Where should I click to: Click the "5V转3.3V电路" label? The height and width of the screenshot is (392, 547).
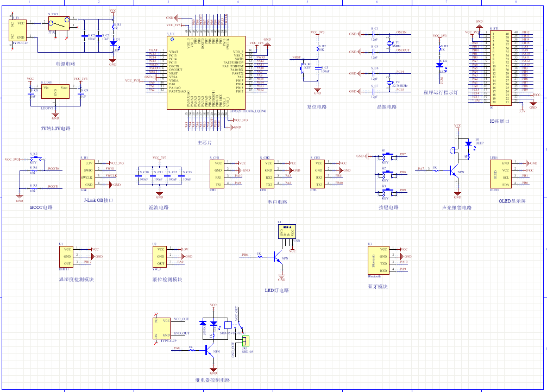[55, 129]
